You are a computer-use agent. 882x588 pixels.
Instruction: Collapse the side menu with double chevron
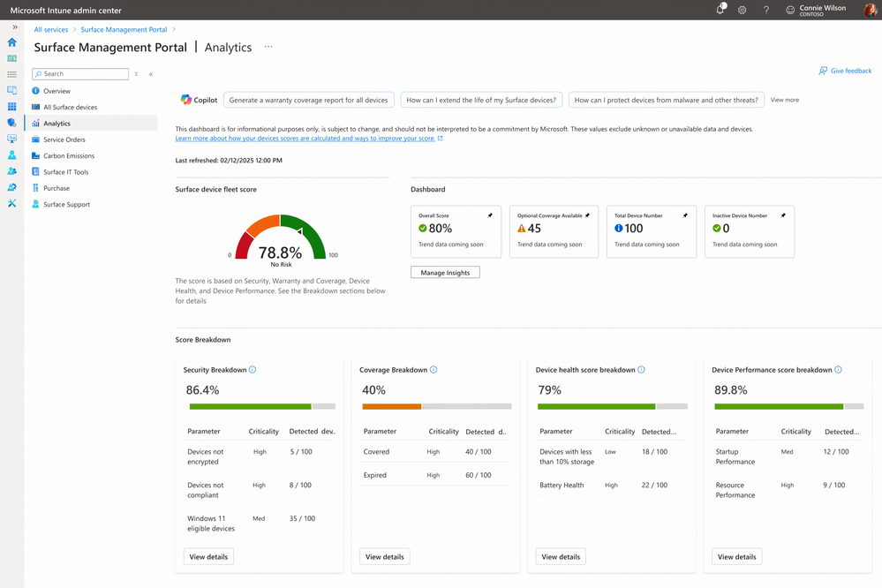pos(151,74)
